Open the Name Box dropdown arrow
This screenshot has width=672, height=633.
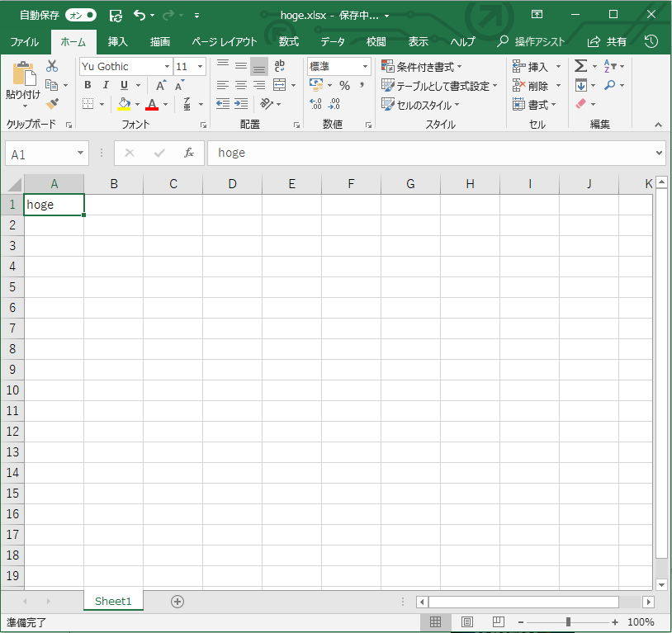pyautogui.click(x=80, y=153)
